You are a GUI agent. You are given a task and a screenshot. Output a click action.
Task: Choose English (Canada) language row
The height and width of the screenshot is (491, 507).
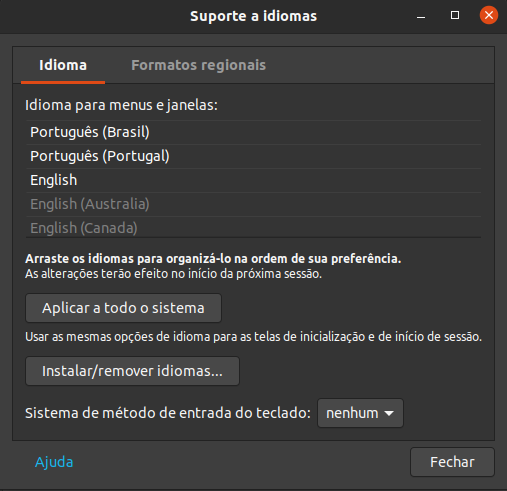click(x=253, y=227)
